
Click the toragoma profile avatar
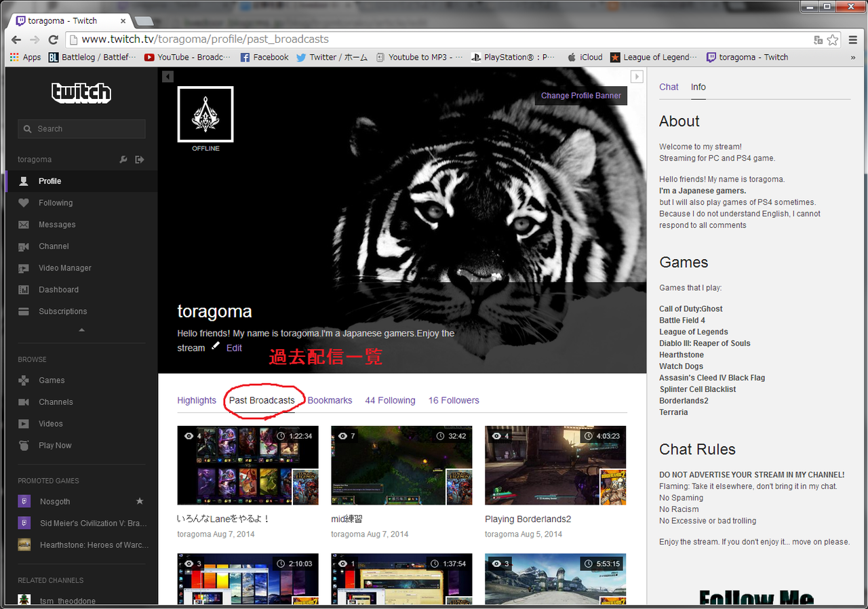click(x=205, y=114)
